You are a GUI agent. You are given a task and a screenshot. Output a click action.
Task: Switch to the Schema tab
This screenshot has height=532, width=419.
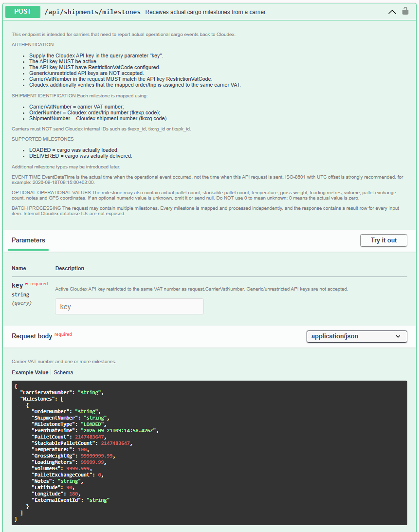[63, 372]
